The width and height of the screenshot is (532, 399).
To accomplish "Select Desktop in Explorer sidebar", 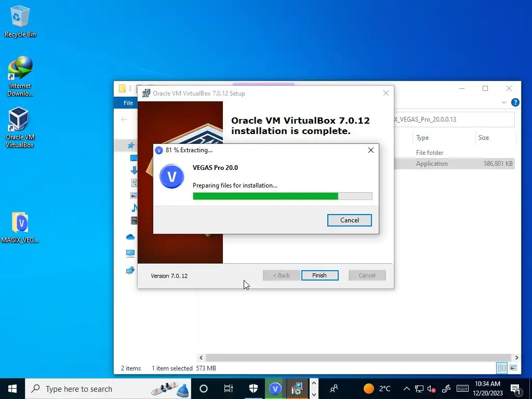I will 134,158.
